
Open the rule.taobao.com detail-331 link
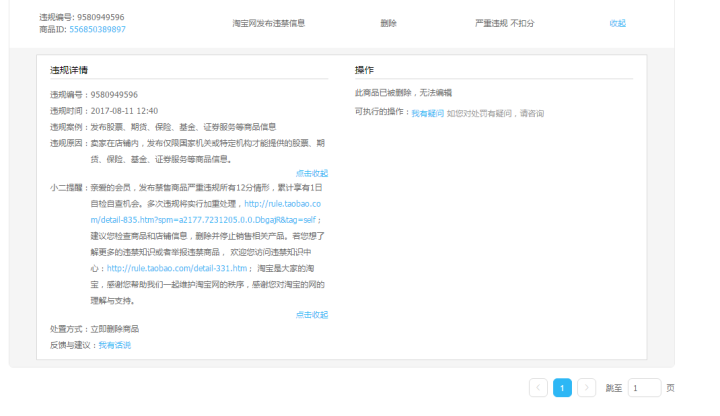176,268
